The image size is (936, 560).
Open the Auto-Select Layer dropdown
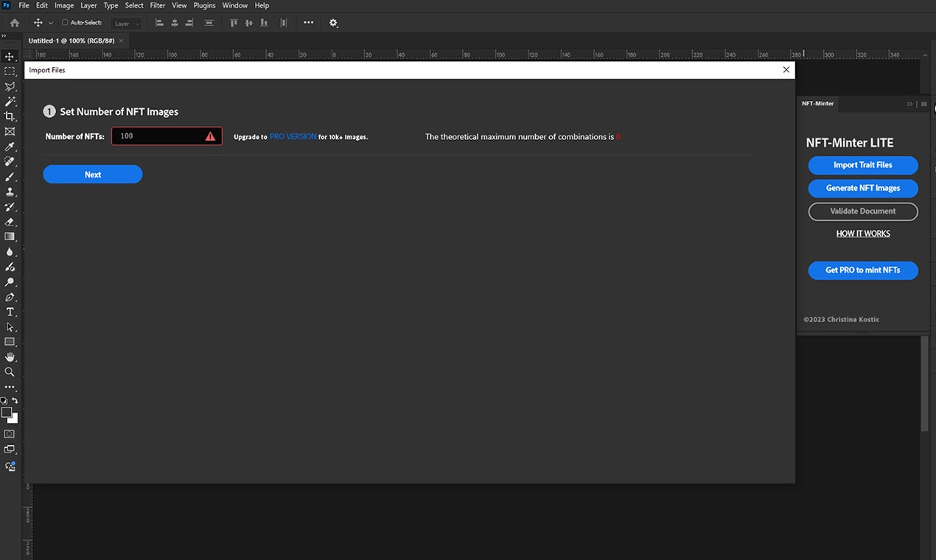click(126, 24)
